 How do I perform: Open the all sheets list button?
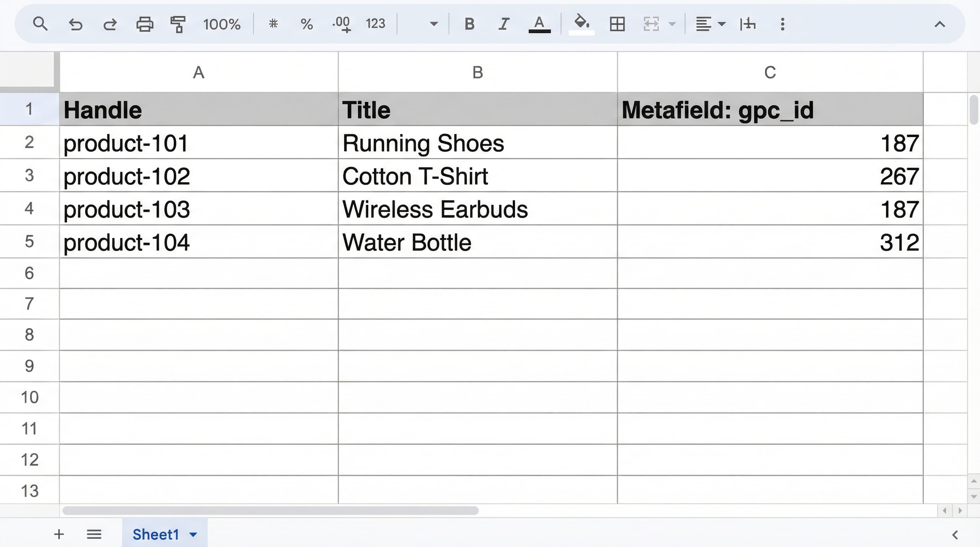[94, 534]
